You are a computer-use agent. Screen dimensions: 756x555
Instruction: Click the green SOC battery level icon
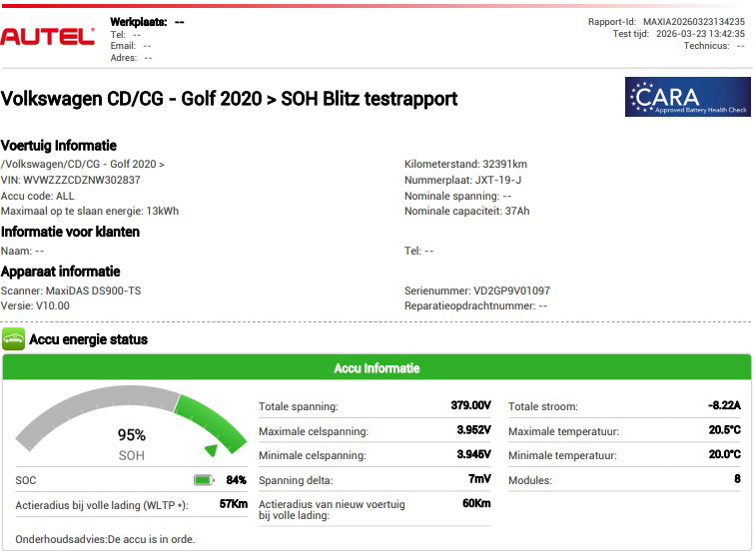[x=204, y=480]
